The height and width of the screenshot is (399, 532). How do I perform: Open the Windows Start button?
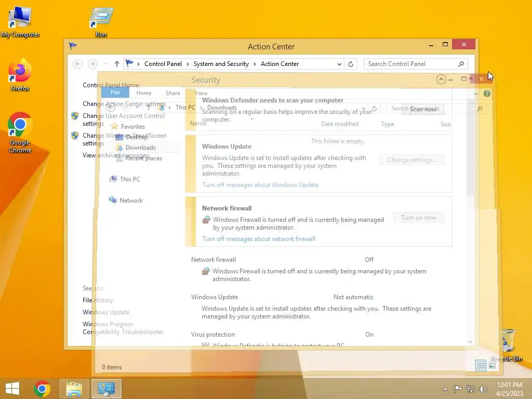coord(12,389)
